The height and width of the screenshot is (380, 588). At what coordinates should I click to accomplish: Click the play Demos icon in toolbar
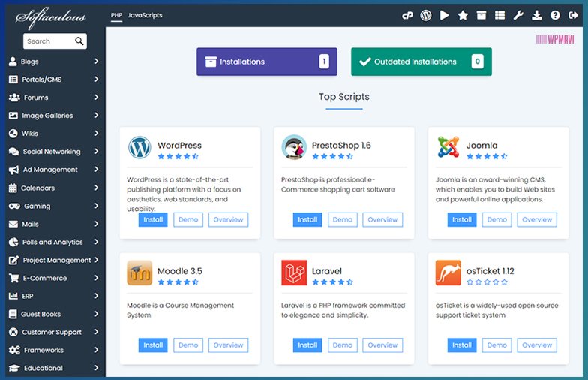[x=444, y=15]
